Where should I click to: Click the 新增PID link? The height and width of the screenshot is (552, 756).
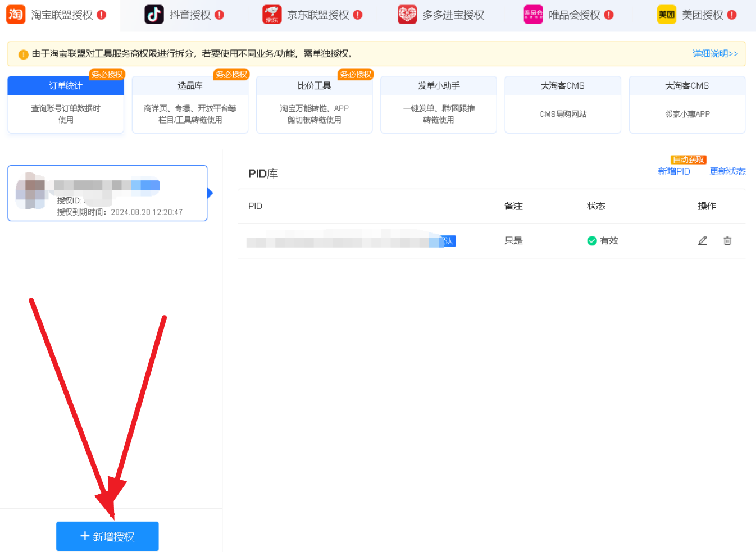[674, 171]
